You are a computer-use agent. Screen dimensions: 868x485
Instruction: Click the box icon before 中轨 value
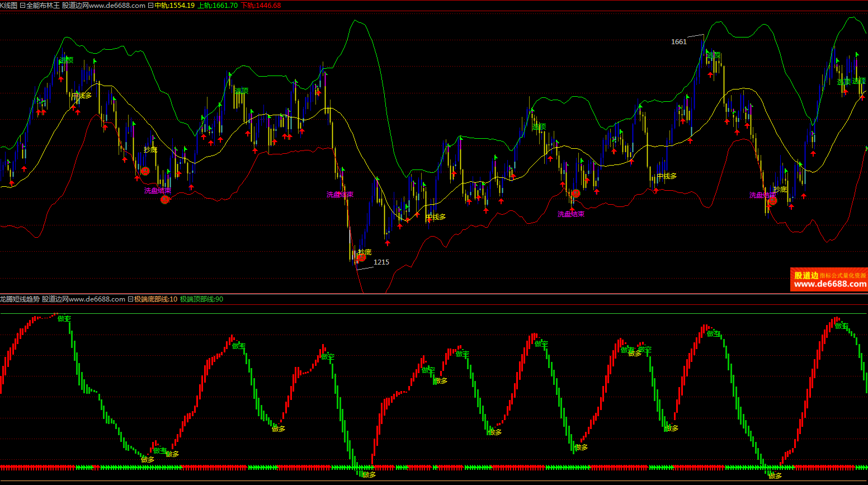(x=150, y=5)
